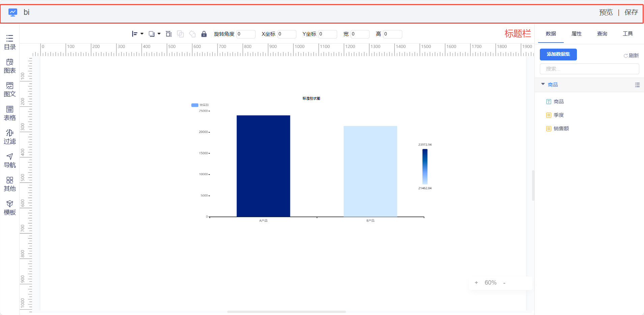Open the layer order dropdown arrow

(159, 34)
